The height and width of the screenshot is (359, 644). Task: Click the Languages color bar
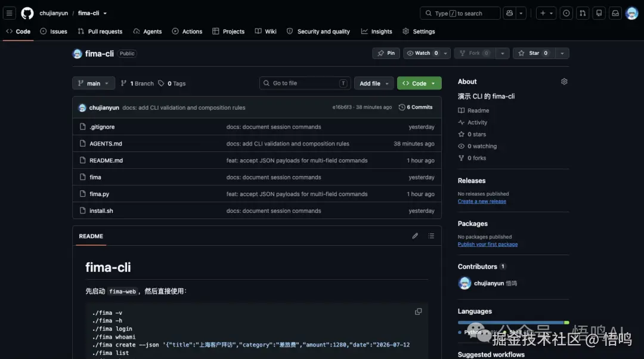click(513, 323)
